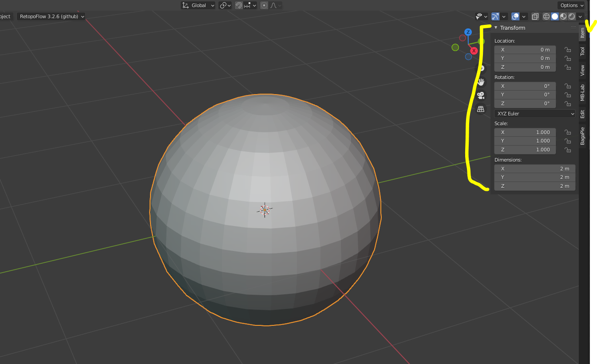The height and width of the screenshot is (364, 597).
Task: Open proportional editing falloff dropdown
Action: [x=276, y=5]
